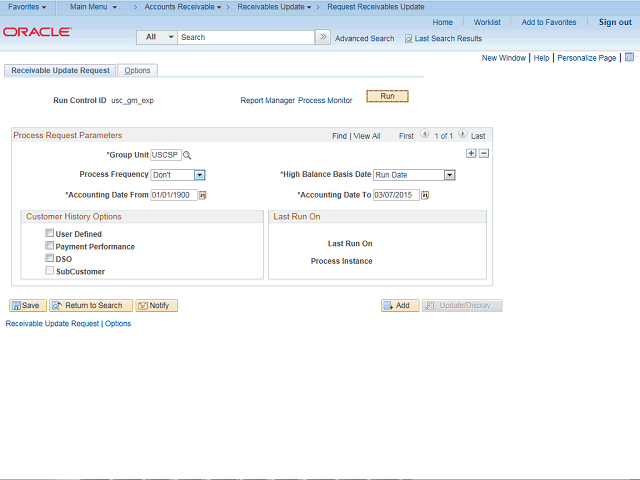The height and width of the screenshot is (480, 640).
Task: Toggle the SubCustomer checkbox
Action: tap(49, 271)
